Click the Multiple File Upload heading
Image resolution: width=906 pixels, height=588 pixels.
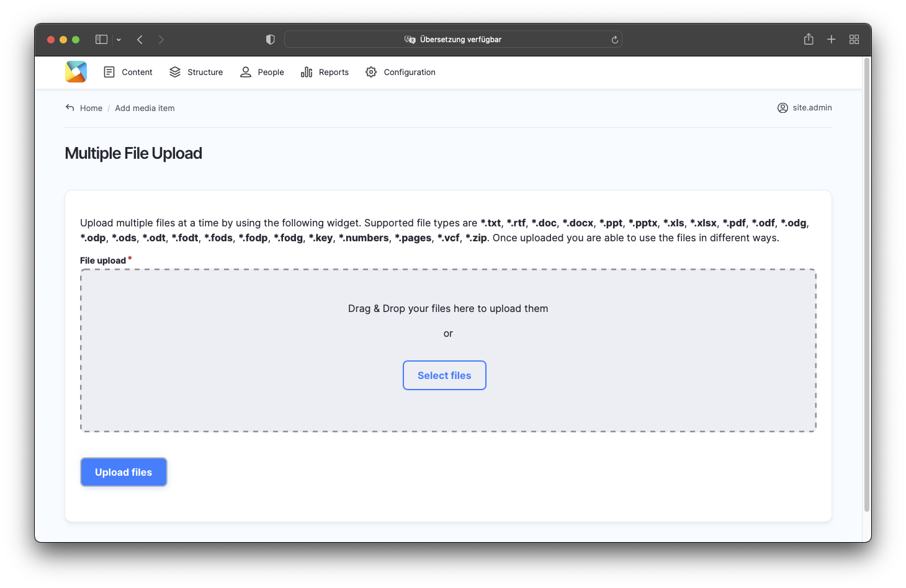click(133, 153)
